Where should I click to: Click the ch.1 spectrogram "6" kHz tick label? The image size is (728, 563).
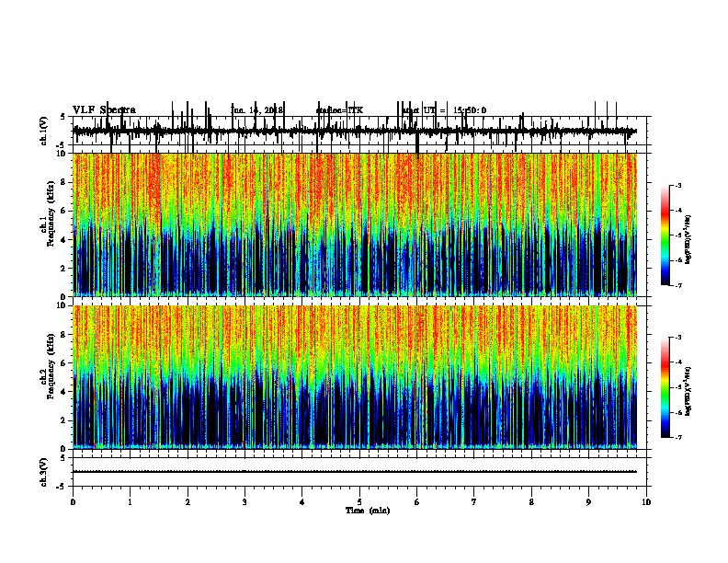tap(64, 211)
